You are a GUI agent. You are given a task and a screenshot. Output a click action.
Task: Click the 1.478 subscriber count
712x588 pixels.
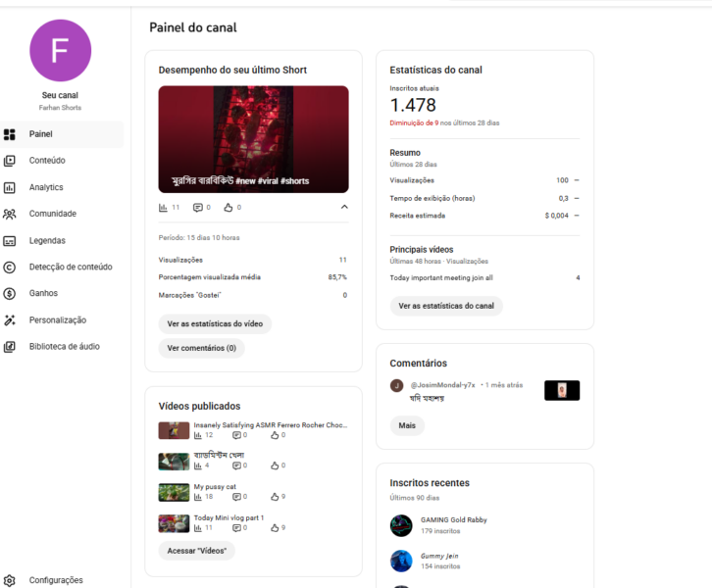point(413,105)
